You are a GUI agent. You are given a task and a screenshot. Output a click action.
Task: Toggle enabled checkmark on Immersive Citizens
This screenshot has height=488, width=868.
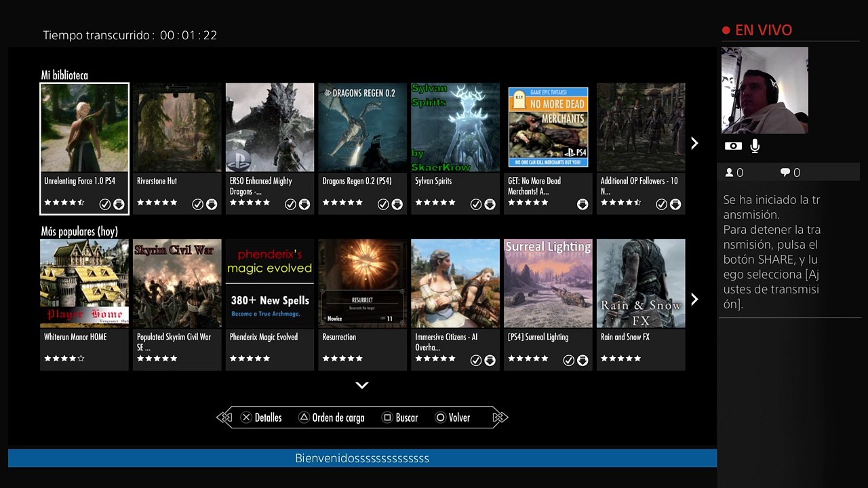pos(476,360)
